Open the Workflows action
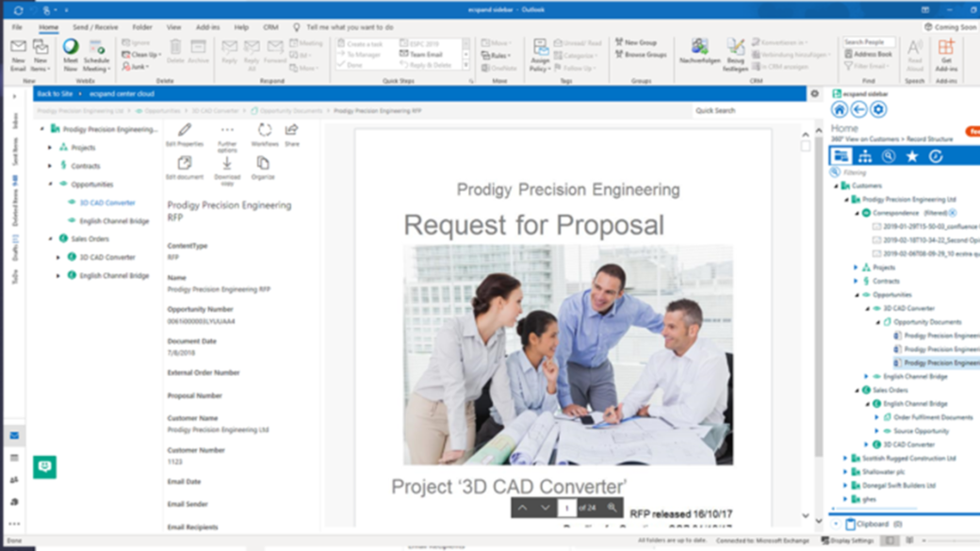980x551 pixels. [x=265, y=135]
